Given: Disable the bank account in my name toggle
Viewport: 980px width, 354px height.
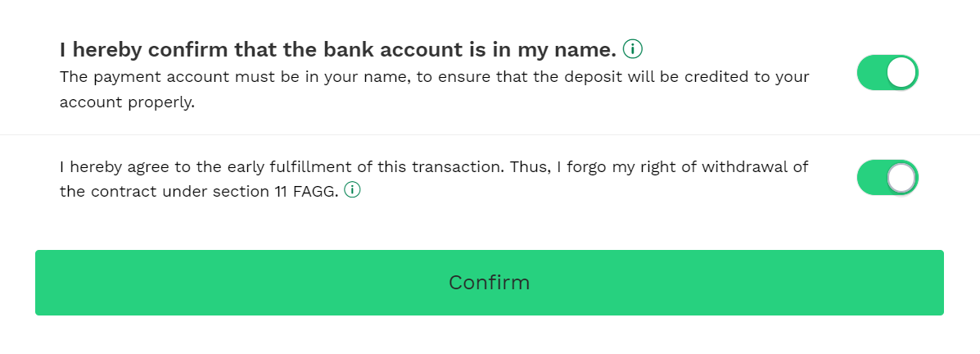Looking at the screenshot, I should (x=887, y=73).
